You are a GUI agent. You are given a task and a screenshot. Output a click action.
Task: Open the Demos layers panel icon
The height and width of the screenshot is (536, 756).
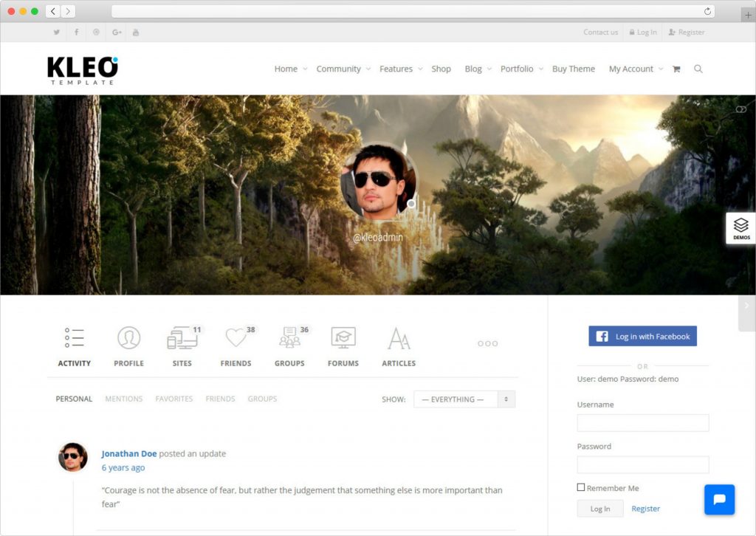[x=740, y=228]
